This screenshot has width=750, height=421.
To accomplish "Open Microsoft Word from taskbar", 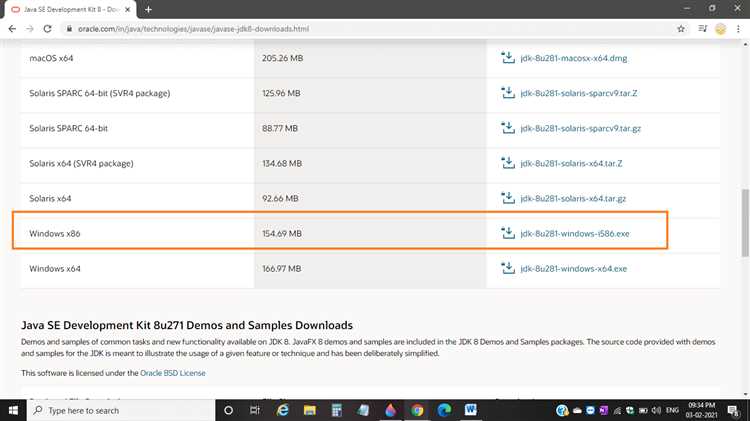I will coord(471,410).
